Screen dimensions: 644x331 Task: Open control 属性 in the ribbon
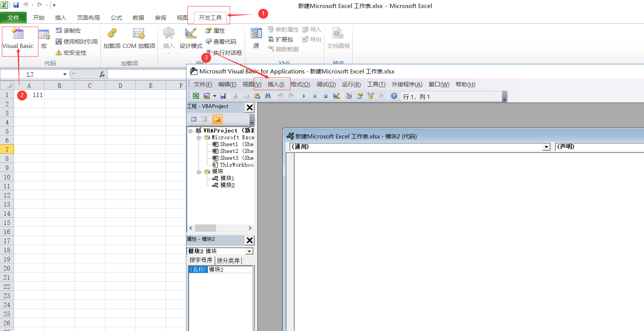click(x=215, y=30)
